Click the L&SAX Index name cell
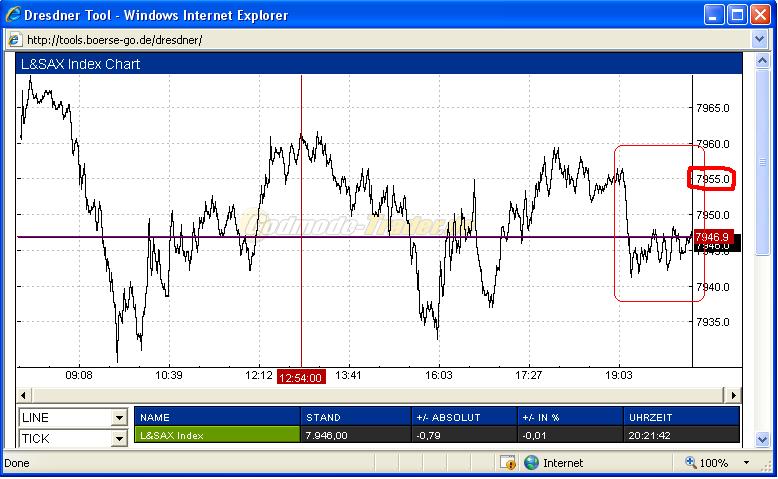This screenshot has height=479, width=778. pyautogui.click(x=217, y=435)
